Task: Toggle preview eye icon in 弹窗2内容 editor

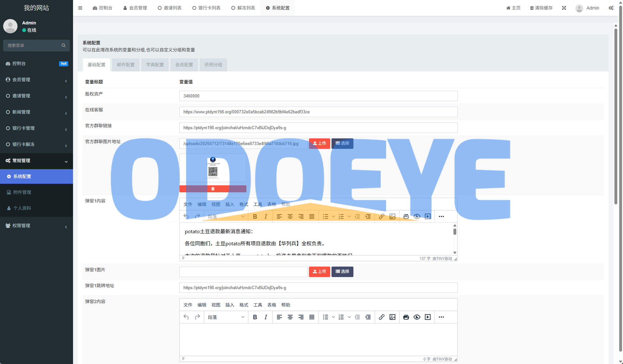Action: (x=417, y=317)
